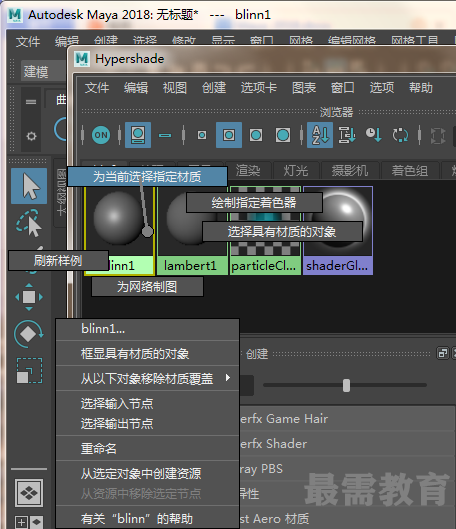
Task: Choose 为网络制图 marking menu item
Action: click(x=147, y=287)
